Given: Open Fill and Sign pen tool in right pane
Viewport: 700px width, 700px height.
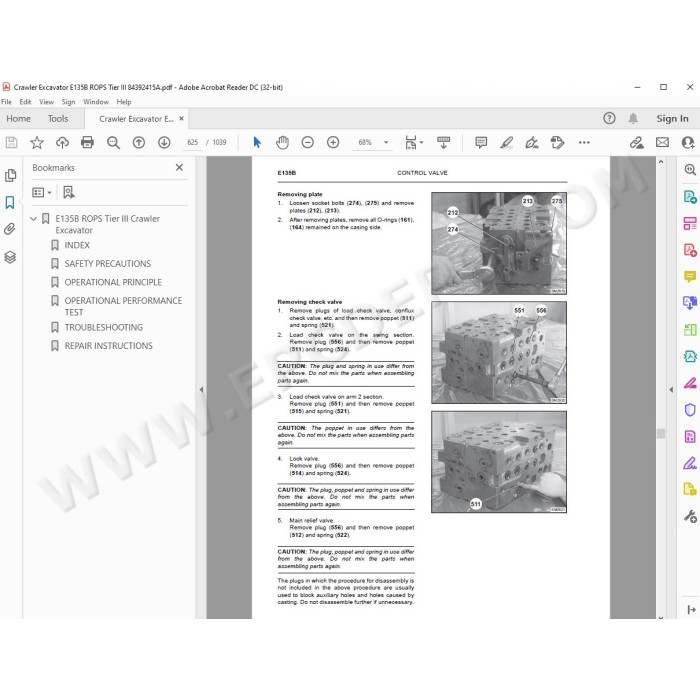Looking at the screenshot, I should 690,463.
